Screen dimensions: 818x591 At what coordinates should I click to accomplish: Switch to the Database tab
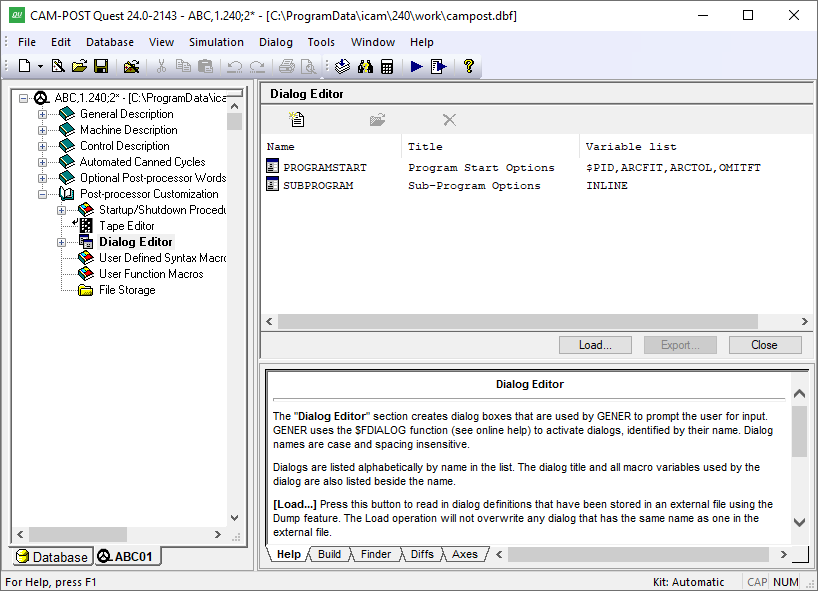click(52, 557)
